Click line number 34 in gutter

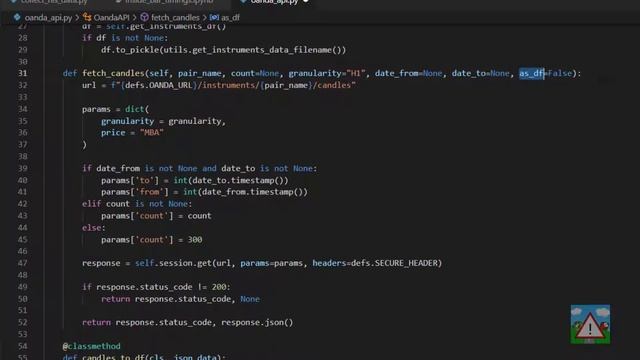pos(22,109)
